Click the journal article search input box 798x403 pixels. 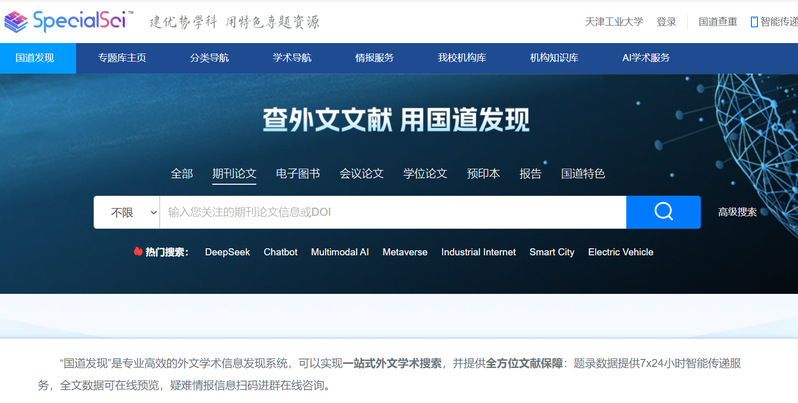coord(392,212)
